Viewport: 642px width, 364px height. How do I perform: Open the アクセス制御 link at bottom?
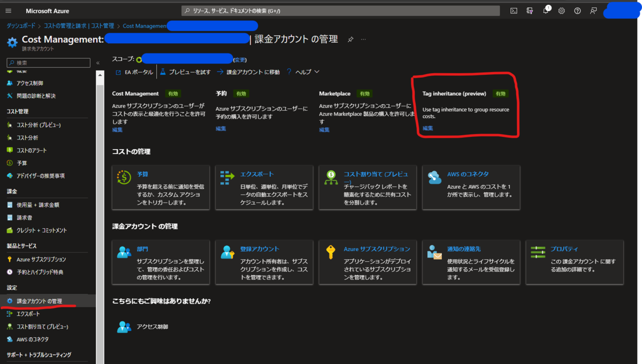(x=152, y=327)
